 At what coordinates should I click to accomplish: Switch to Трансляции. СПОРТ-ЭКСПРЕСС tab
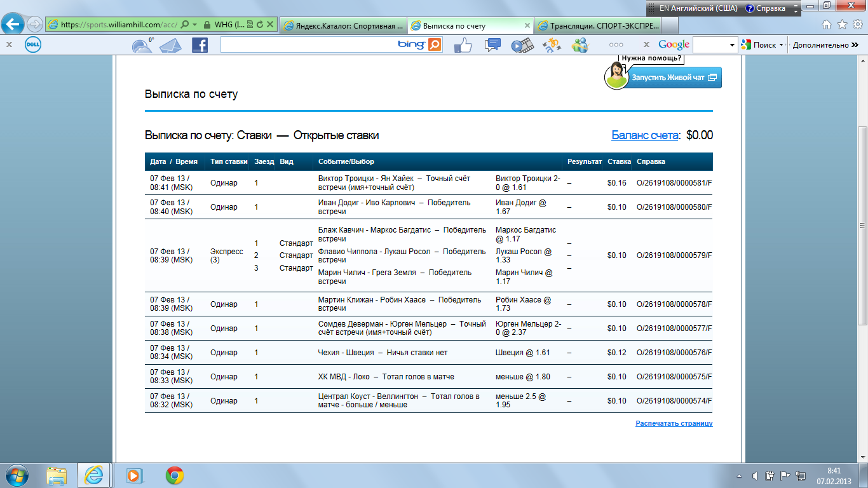tap(599, 26)
